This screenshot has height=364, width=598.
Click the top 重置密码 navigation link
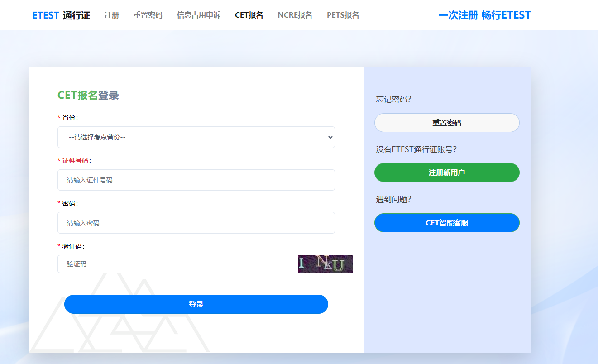148,15
